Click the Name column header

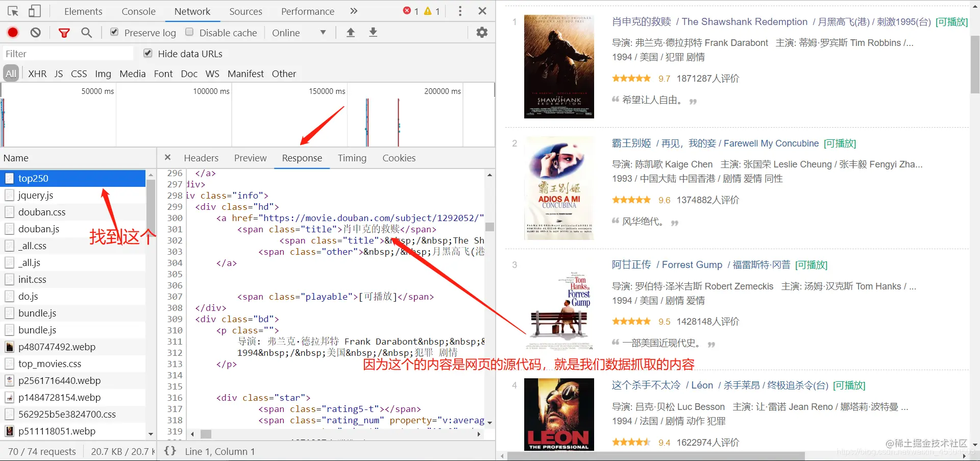tap(78, 158)
